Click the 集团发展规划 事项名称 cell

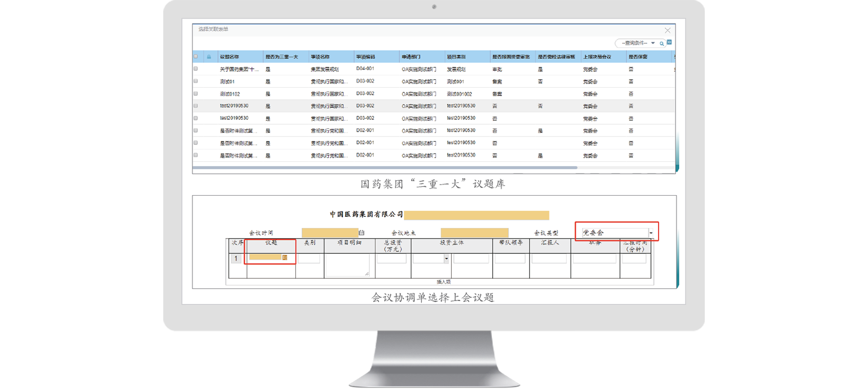click(x=325, y=69)
